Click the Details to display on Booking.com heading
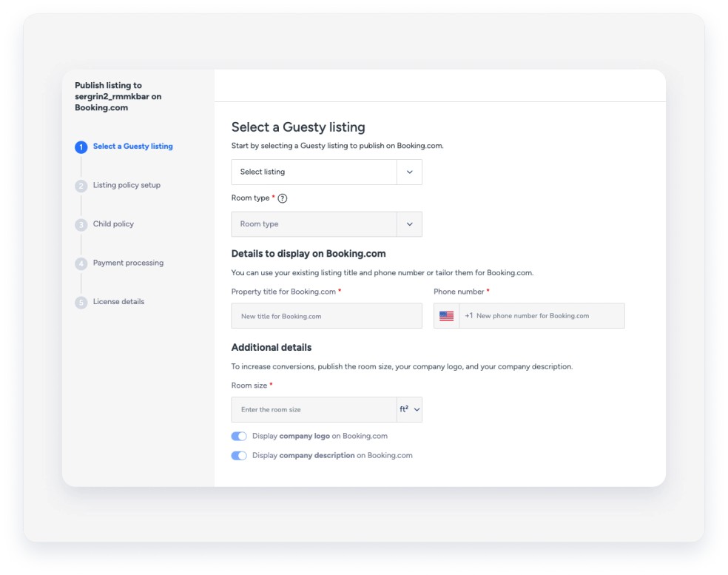Screen dimensions: 728x575 pyautogui.click(x=309, y=254)
